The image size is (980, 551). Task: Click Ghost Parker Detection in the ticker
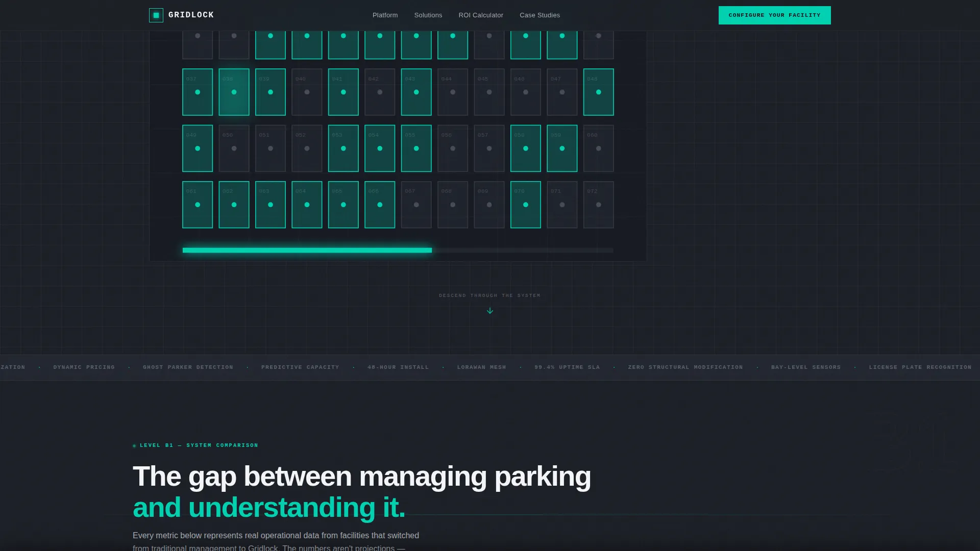click(x=188, y=367)
